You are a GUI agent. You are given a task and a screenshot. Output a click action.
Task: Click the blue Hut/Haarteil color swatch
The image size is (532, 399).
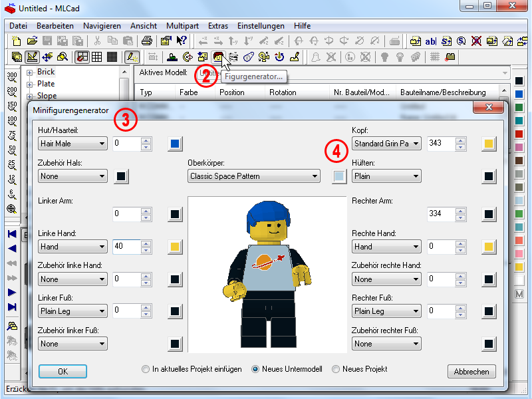click(175, 144)
